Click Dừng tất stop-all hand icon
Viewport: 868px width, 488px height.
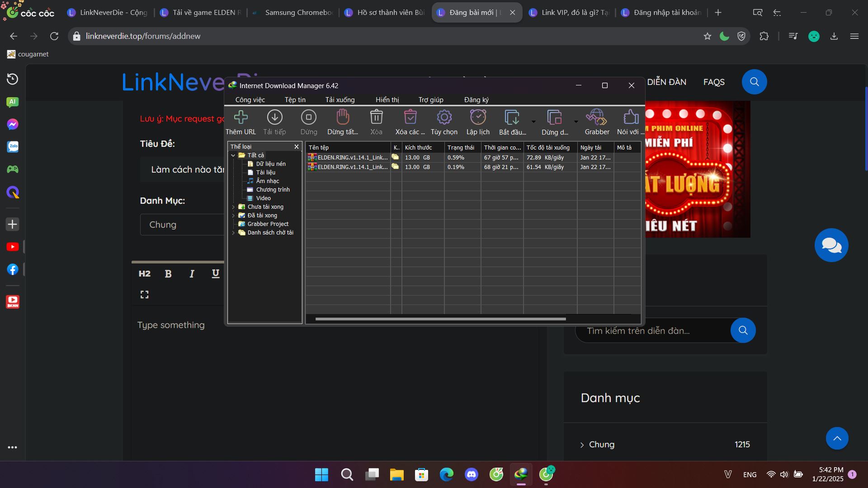pos(343,117)
